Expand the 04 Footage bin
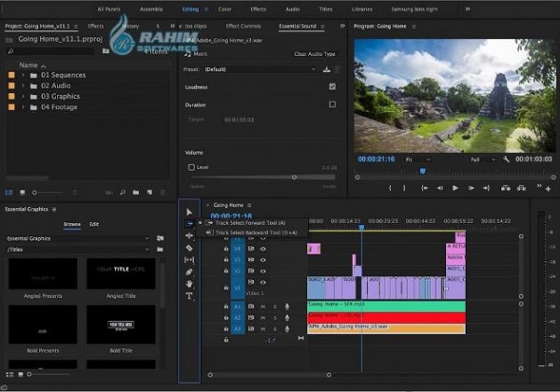Image resolution: width=560 pixels, height=392 pixels. click(21, 106)
